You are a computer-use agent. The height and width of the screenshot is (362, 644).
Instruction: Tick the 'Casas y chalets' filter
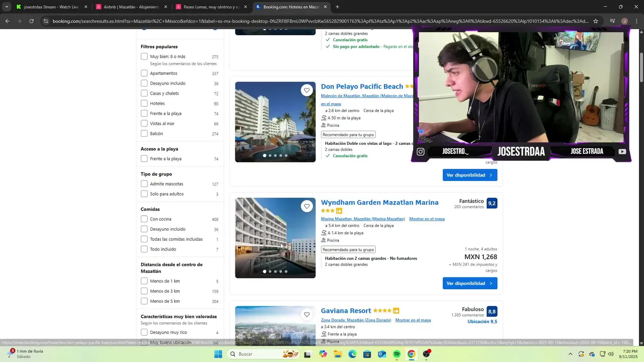[x=144, y=94]
